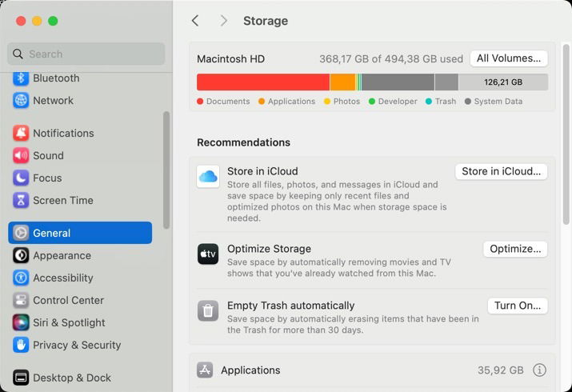Open the Accessibility icon
The width and height of the screenshot is (572, 392).
[21, 278]
